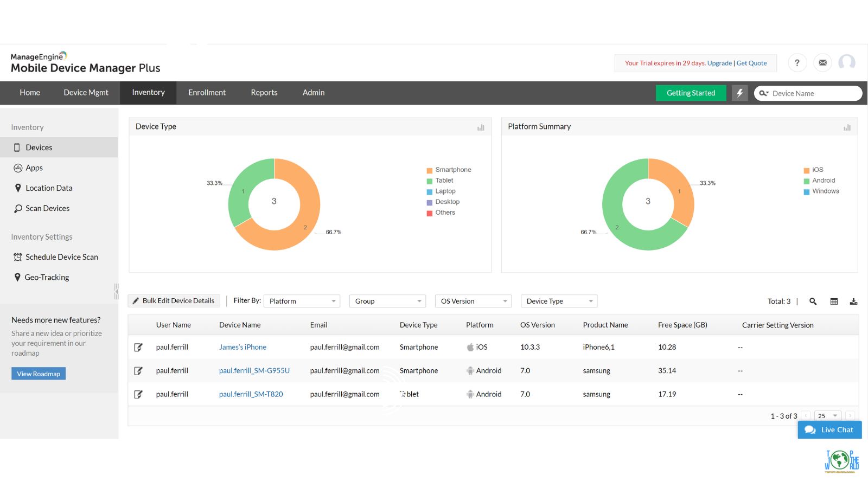Go to previous page arrow

pyautogui.click(x=806, y=416)
